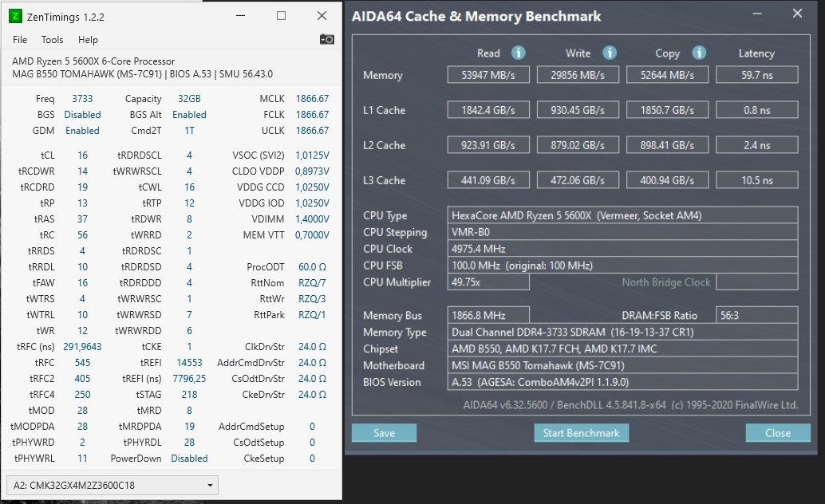Open the memory module A2 dropdown
This screenshot has height=504, width=825.
coord(112,485)
